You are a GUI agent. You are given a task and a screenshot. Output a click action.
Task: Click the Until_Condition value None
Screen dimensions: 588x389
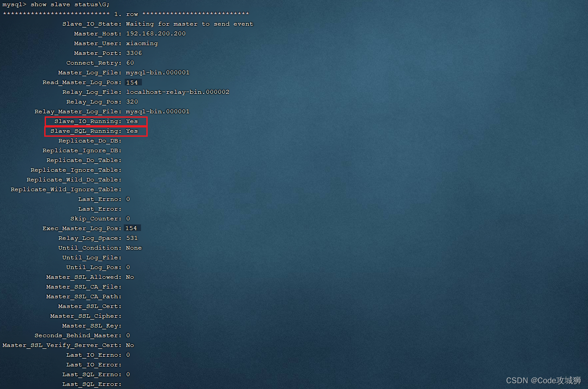pyautogui.click(x=134, y=248)
